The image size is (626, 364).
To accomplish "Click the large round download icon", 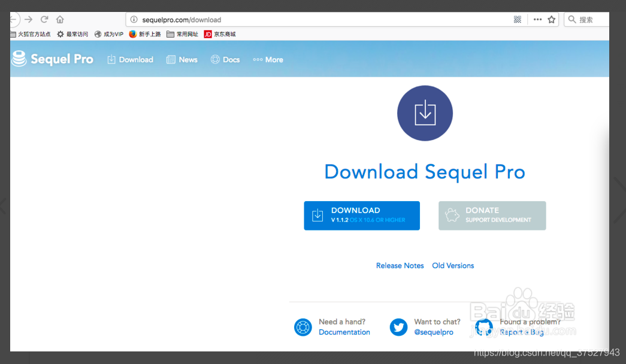I will click(425, 113).
